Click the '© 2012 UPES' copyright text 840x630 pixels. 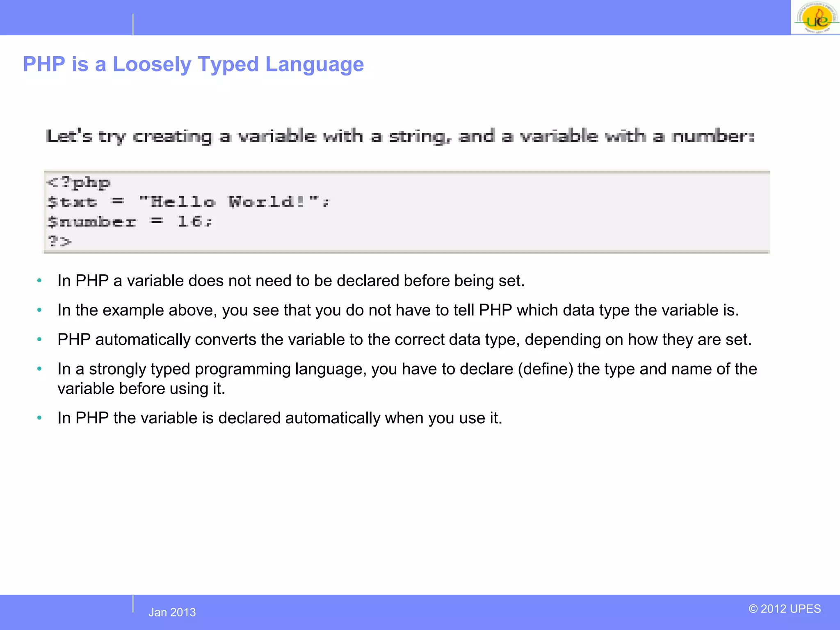(x=785, y=609)
